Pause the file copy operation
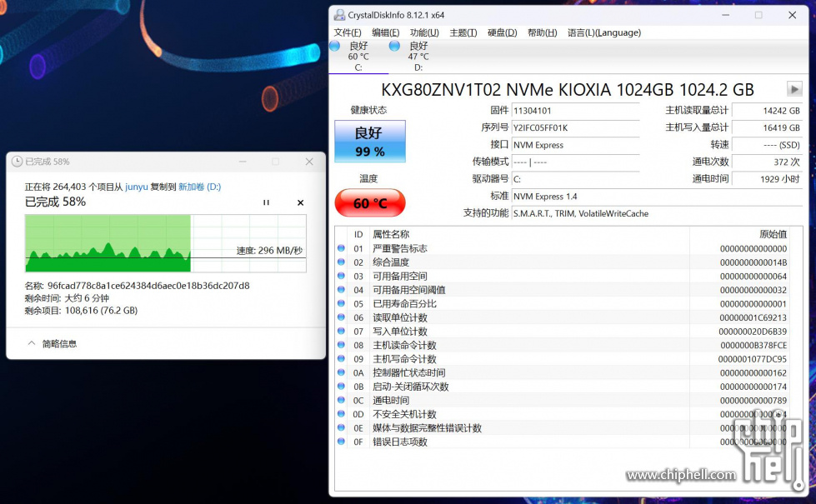Viewport: 816px width, 504px height. click(266, 202)
